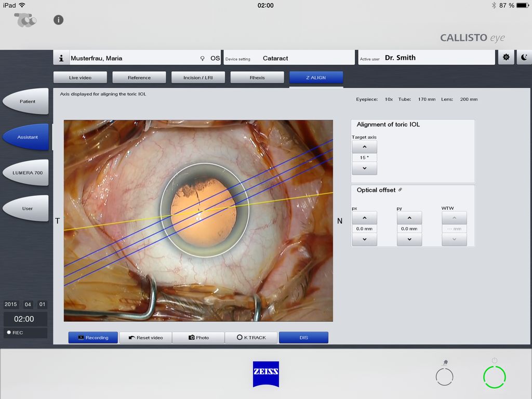Decrease px optical offset value
The height and width of the screenshot is (399, 532).
pyautogui.click(x=364, y=240)
